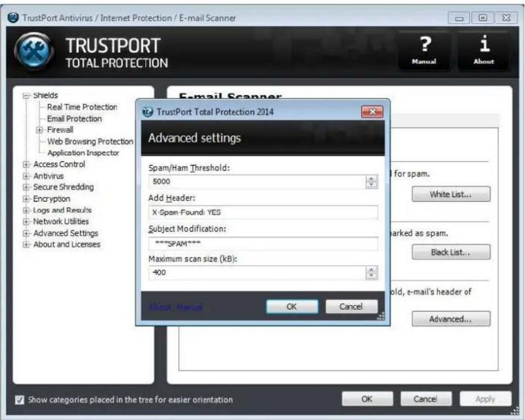Open the Manual help icon in header
The image size is (525, 420).
[x=424, y=51]
